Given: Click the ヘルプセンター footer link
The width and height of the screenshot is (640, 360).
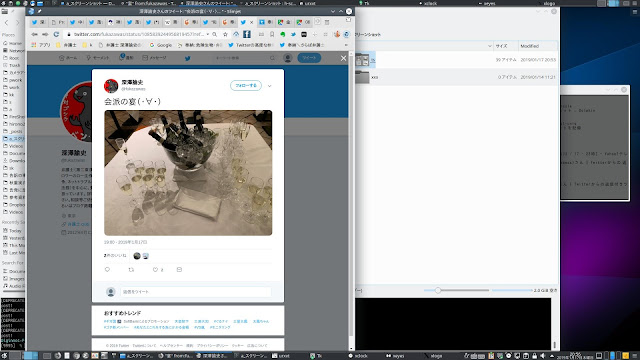Looking at the screenshot, I should click(171, 345).
